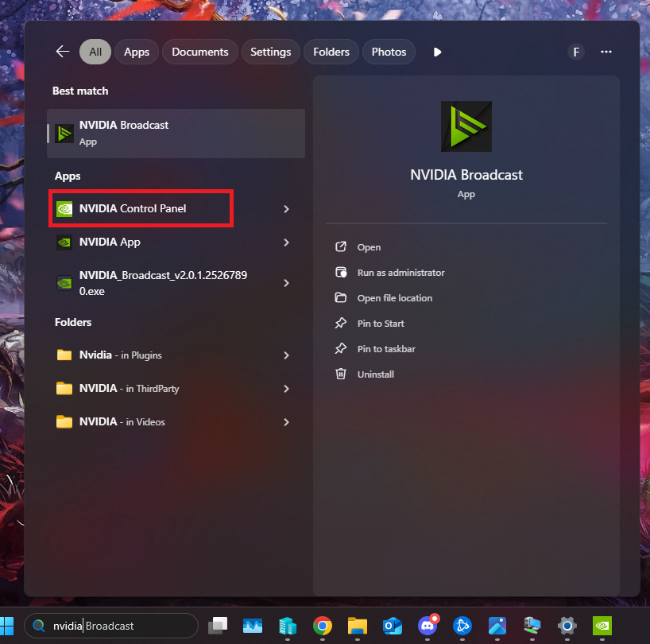This screenshot has height=644, width=650.
Task: Click the NVIDIA Broadcast best match icon
Action: coord(64,133)
